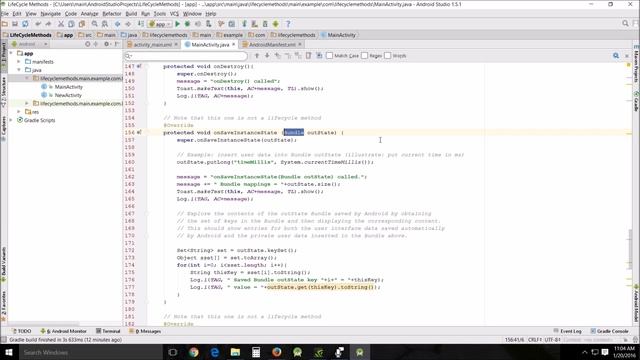Open the Refactor menu
Viewport: 640px width, 360px height.
coord(111,13)
